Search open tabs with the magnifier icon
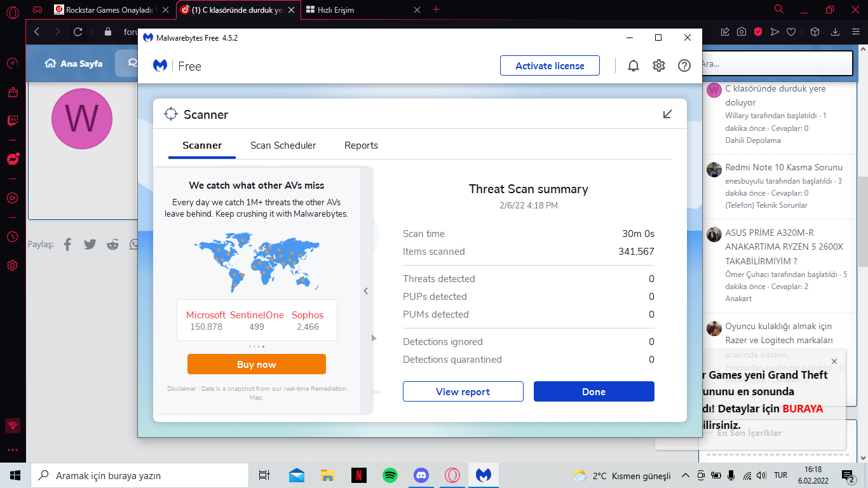The image size is (868, 488). (x=779, y=10)
